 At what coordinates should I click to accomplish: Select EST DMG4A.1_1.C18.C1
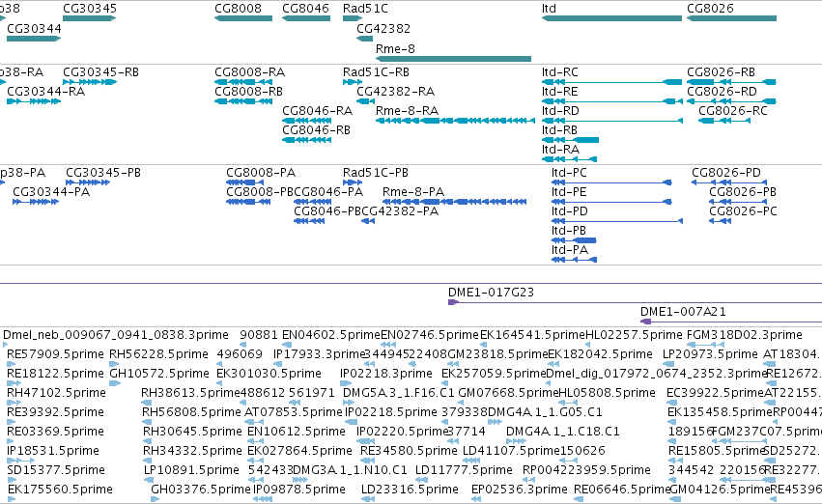click(516, 441)
